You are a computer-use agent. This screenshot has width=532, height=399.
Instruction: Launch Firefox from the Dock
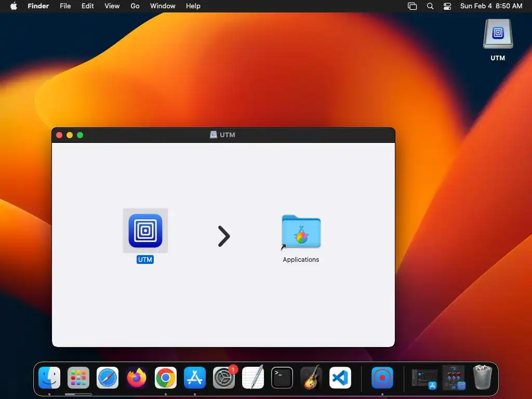tap(137, 378)
